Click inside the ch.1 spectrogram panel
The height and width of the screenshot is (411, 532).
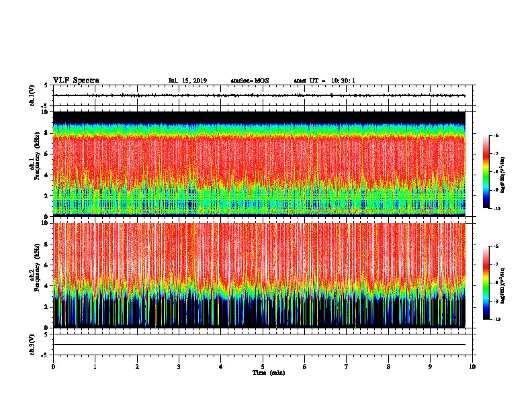[259, 164]
